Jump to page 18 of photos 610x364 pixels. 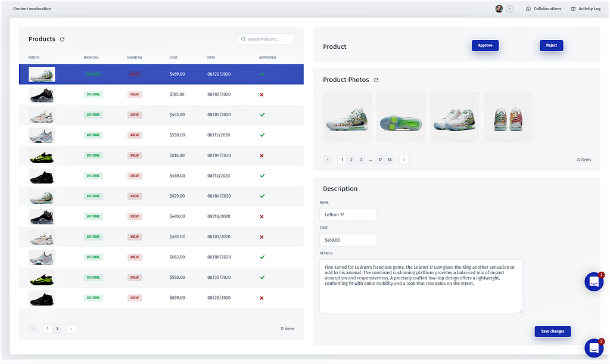point(390,160)
